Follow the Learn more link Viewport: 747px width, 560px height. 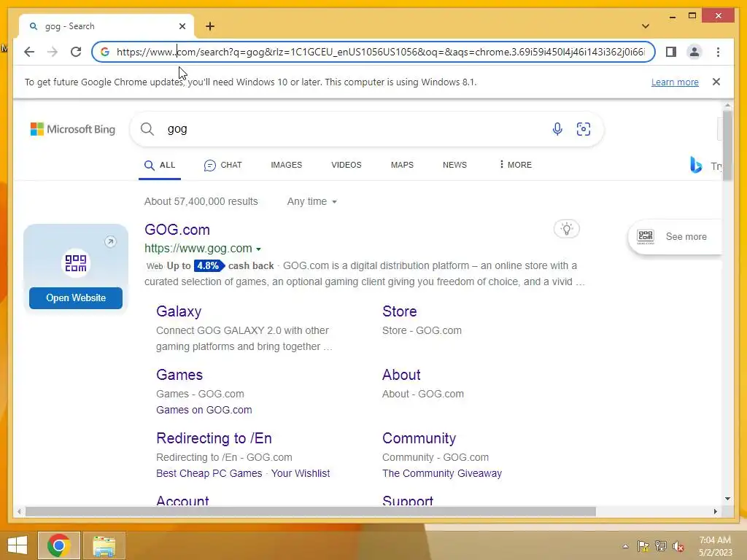(675, 82)
